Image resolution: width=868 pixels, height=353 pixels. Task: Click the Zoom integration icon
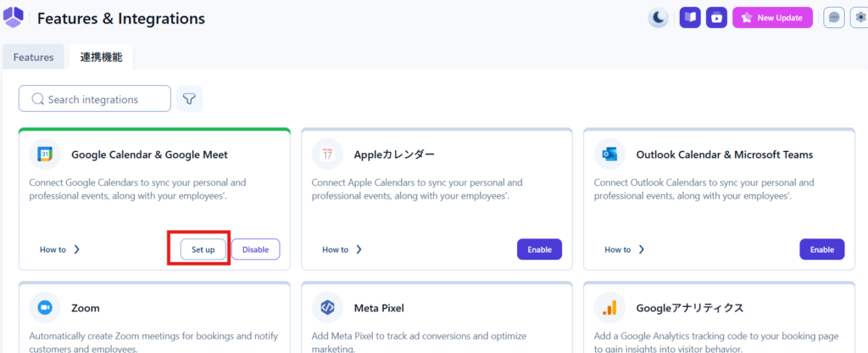44,307
